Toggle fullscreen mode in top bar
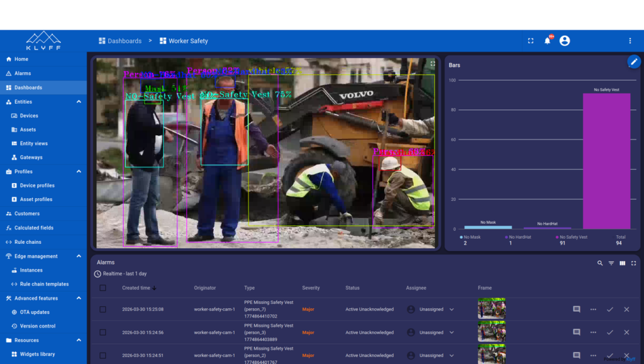The image size is (644, 364). coord(530,41)
